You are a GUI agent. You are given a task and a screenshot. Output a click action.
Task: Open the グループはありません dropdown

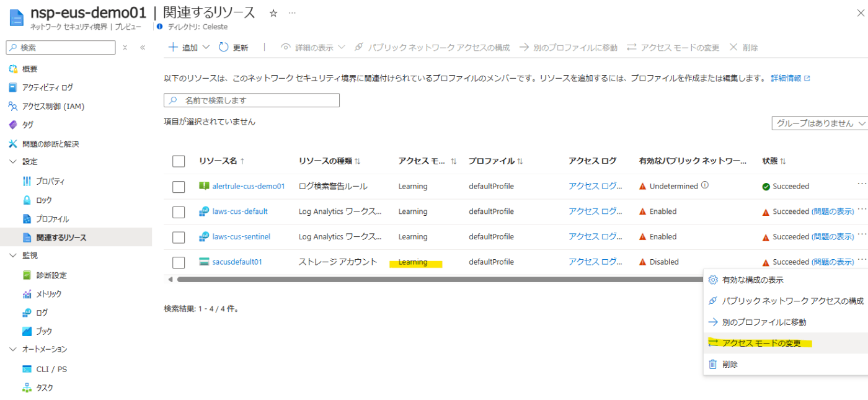click(x=820, y=123)
